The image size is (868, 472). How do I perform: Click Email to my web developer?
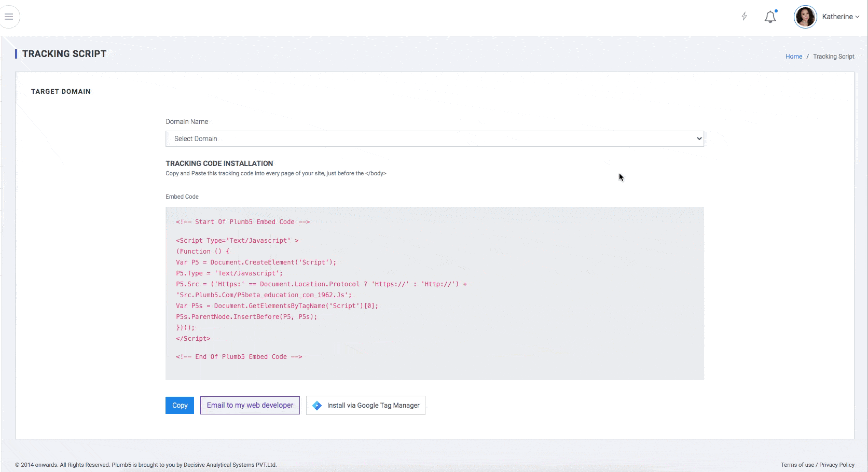[250, 405]
